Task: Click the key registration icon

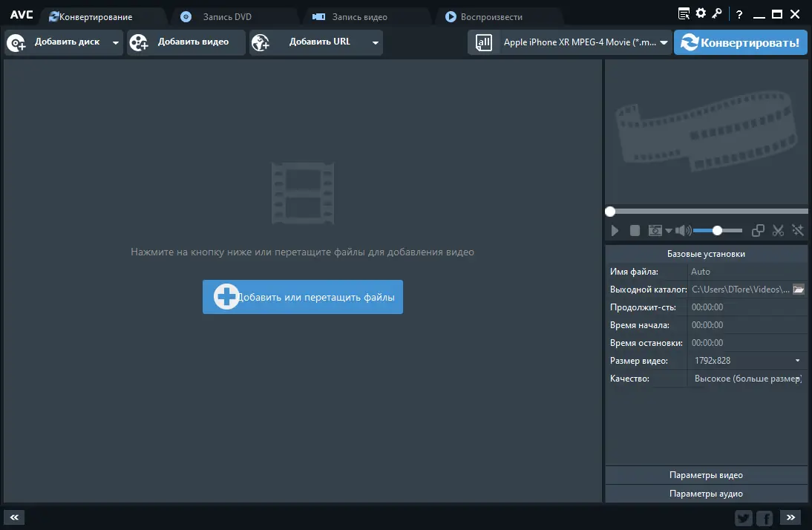Action: [717, 13]
